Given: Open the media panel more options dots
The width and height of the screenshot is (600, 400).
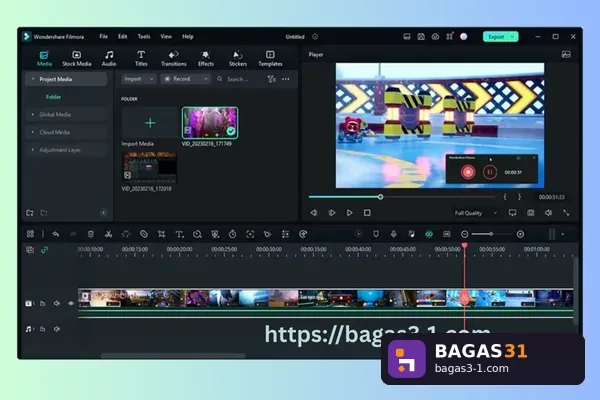Looking at the screenshot, I should pos(286,79).
